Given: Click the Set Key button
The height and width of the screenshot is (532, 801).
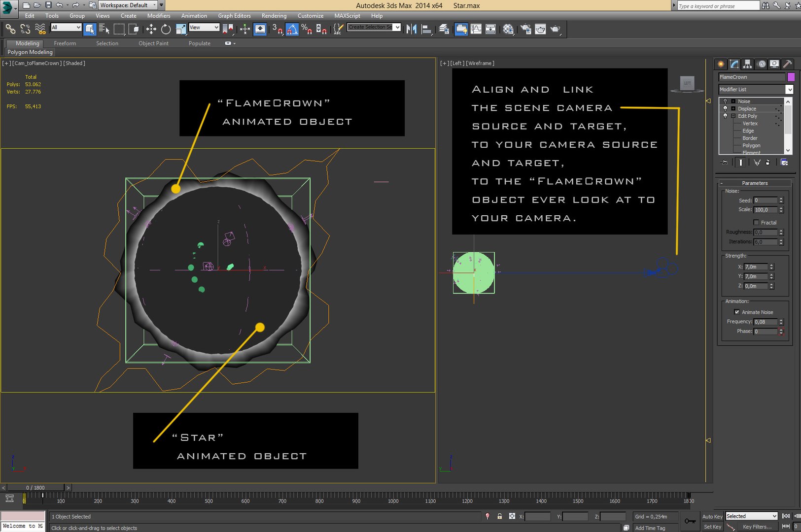Looking at the screenshot, I should (712, 527).
